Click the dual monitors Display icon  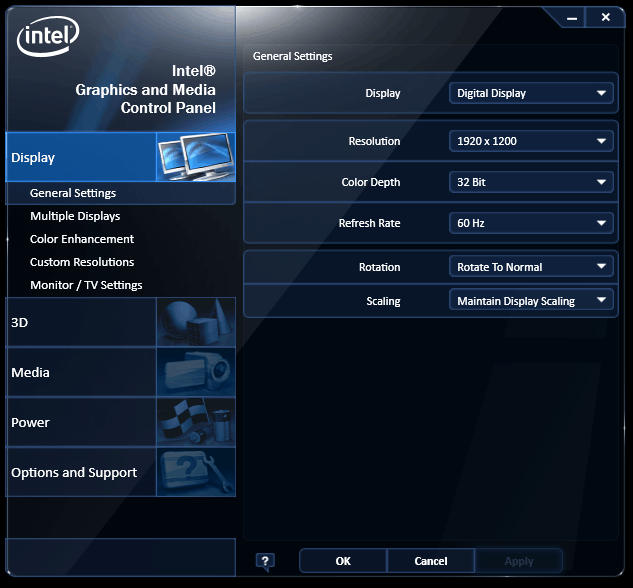click(x=196, y=157)
